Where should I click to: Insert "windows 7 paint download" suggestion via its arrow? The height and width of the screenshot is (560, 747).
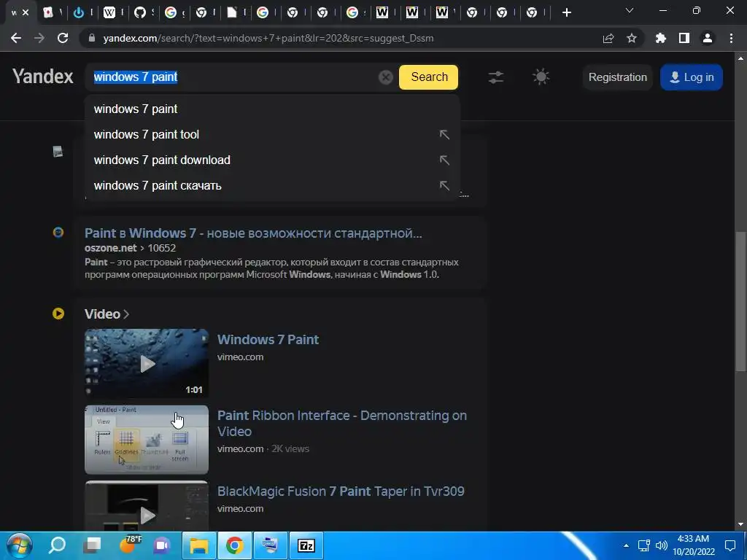(x=444, y=160)
